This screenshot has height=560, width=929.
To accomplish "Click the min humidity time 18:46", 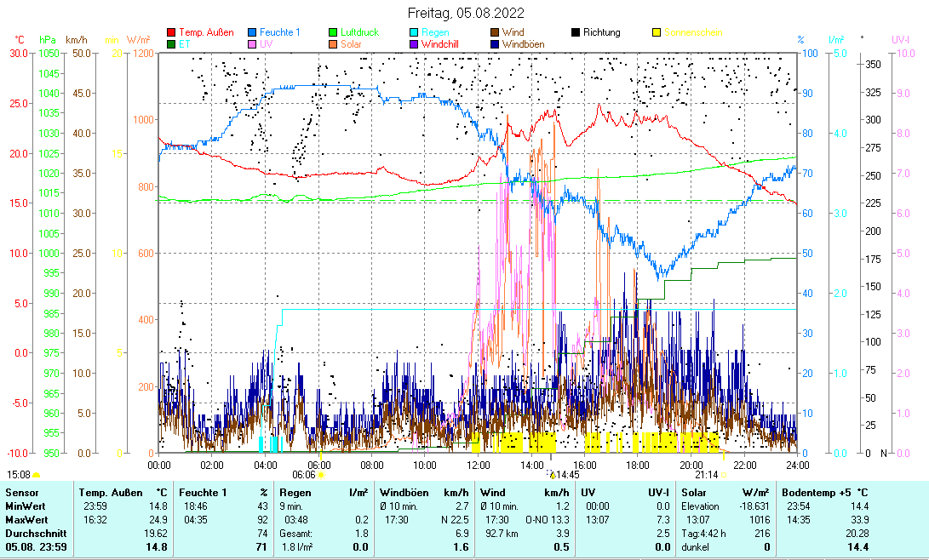I will point(196,506).
